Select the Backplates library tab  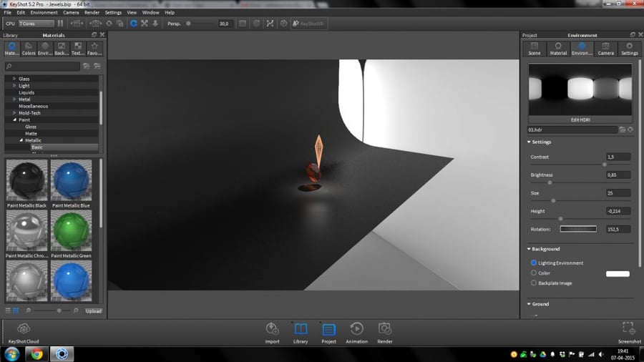(62, 49)
